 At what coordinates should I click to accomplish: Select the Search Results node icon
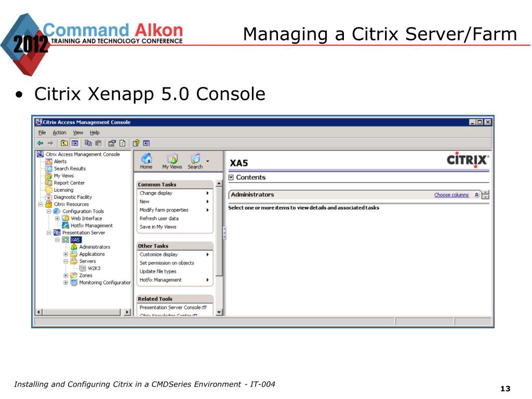point(49,169)
